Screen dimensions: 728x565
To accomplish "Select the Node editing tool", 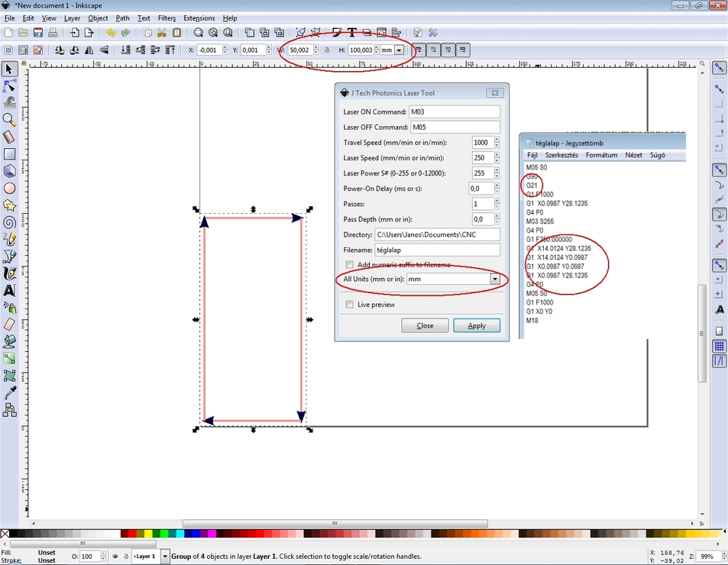I will click(x=9, y=86).
